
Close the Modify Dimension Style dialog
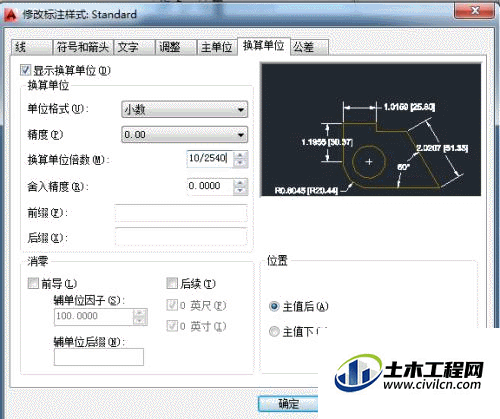pyautogui.click(x=474, y=11)
